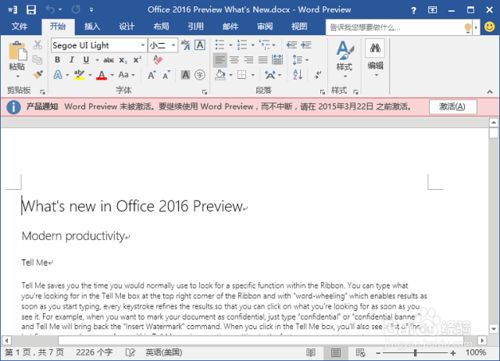
Task: Toggle bold formatting
Action: [57, 60]
